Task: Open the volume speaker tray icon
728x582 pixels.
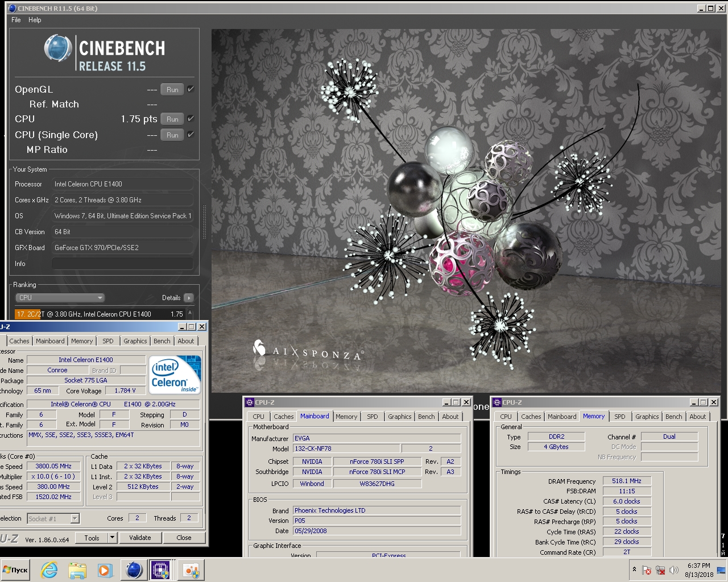Action: (x=674, y=570)
